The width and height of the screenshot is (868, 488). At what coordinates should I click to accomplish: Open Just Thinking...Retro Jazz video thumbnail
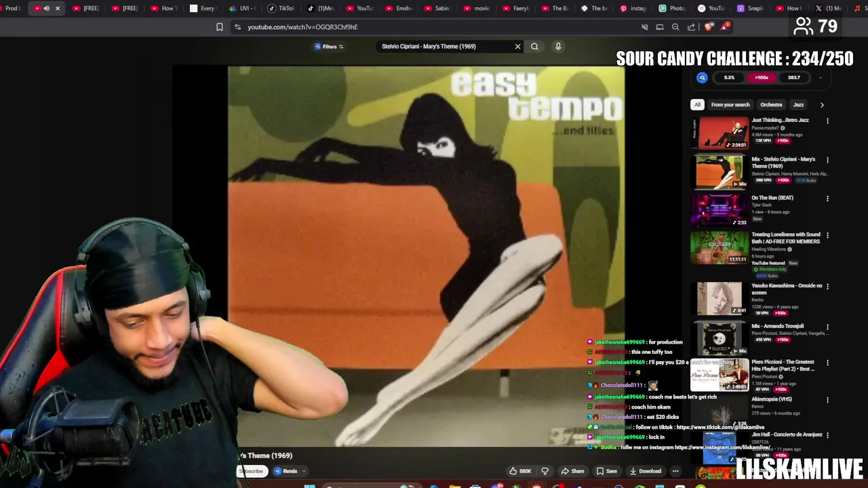click(719, 133)
